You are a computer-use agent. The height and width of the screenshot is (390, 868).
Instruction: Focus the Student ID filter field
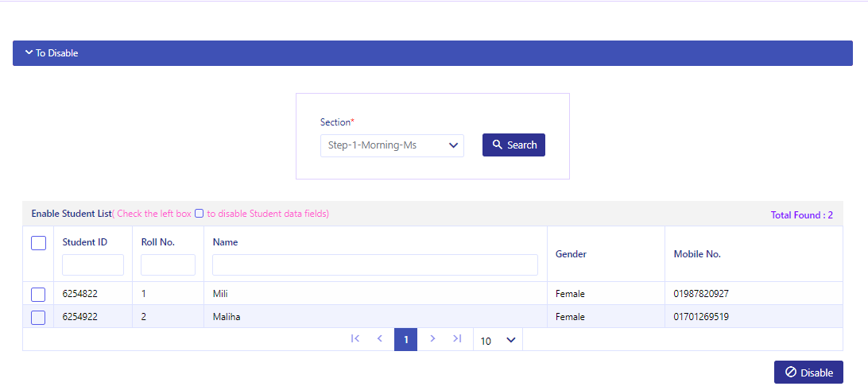click(93, 265)
